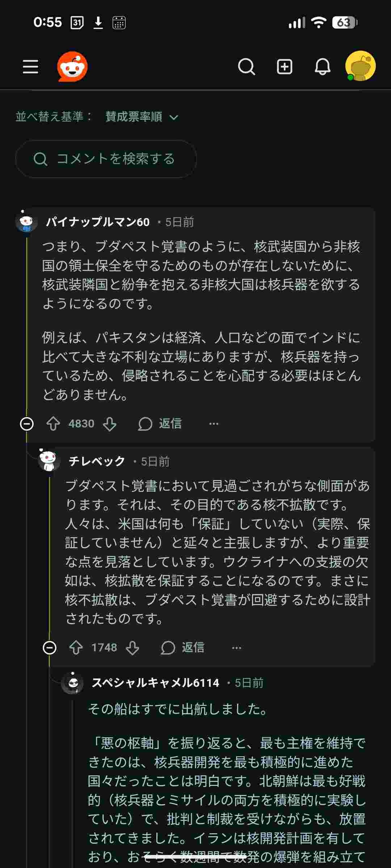The width and height of the screenshot is (391, 868).
Task: Tap the Reddit logo home icon
Action: [x=72, y=67]
